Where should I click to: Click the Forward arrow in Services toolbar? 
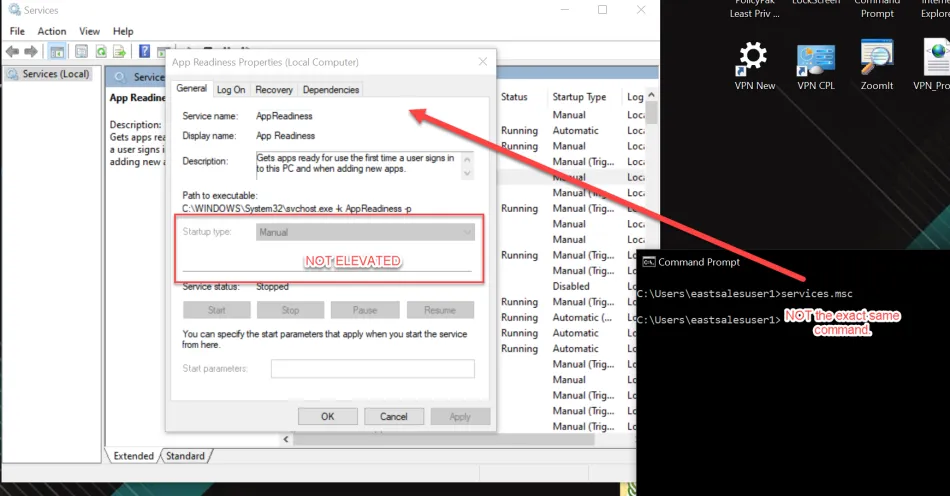point(32,51)
